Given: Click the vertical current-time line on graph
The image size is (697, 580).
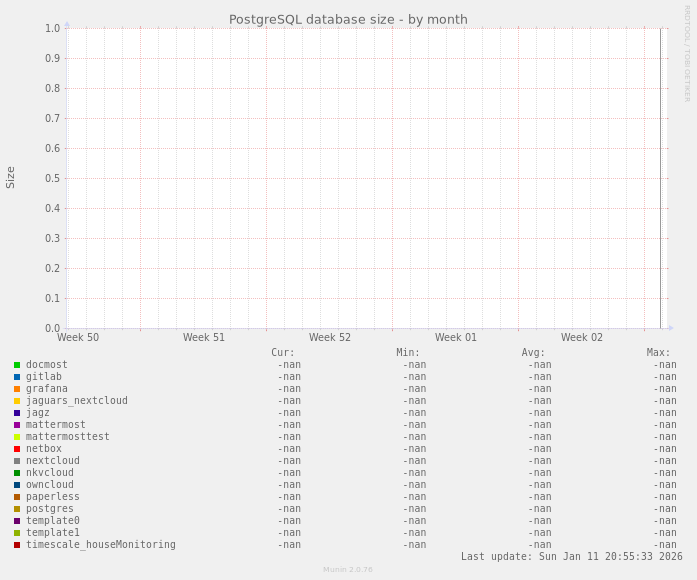Looking at the screenshot, I should (x=661, y=178).
